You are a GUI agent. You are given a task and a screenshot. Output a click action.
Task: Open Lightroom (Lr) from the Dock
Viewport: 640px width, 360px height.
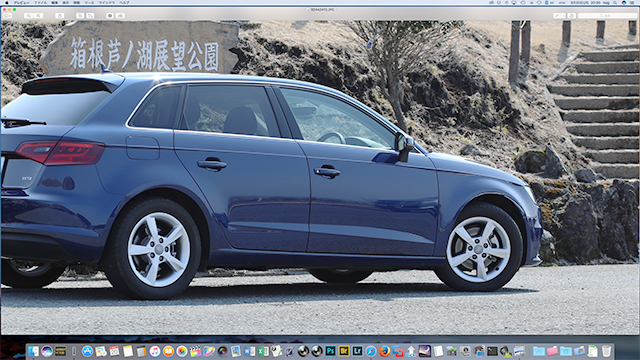tap(357, 351)
